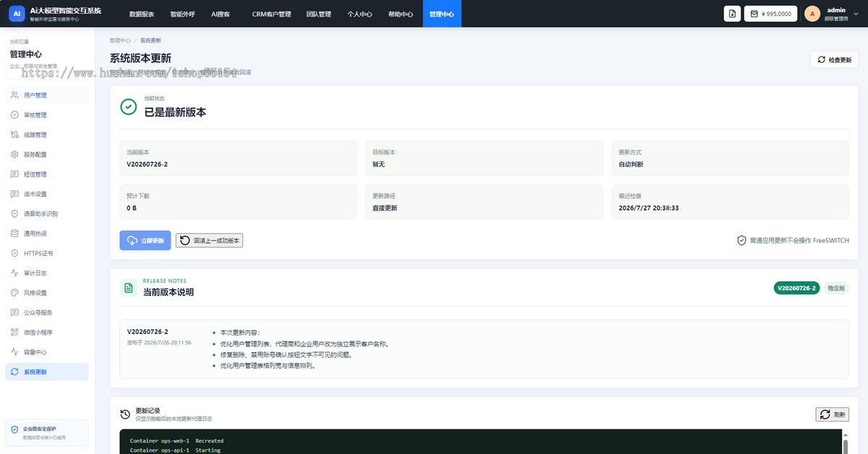Open the CRM客户管理 tab
This screenshot has width=868, height=454.
271,14
